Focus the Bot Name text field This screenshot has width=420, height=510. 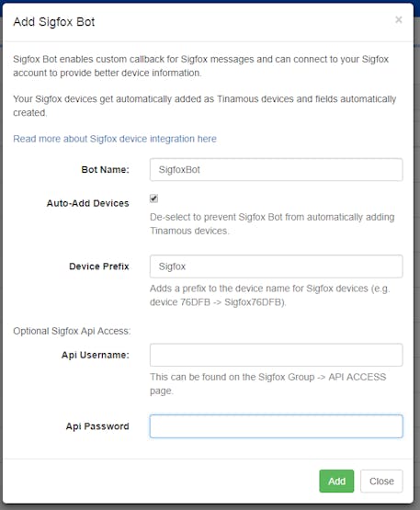[277, 170]
